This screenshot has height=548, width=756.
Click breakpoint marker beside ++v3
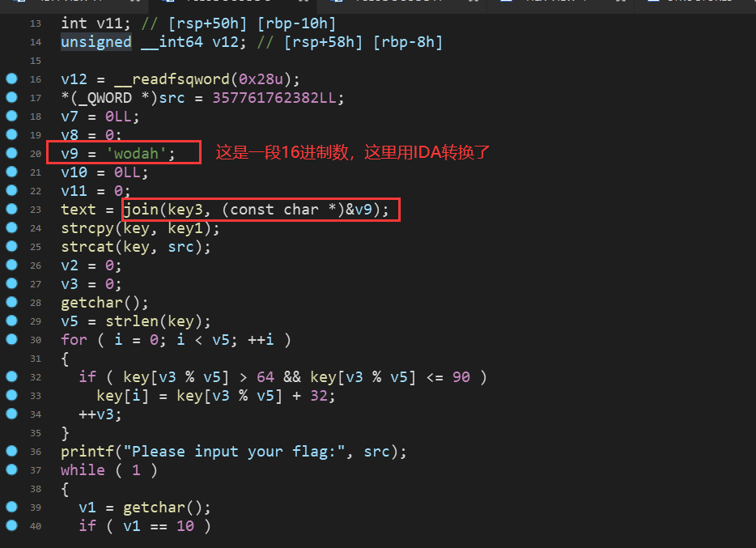[x=11, y=414]
